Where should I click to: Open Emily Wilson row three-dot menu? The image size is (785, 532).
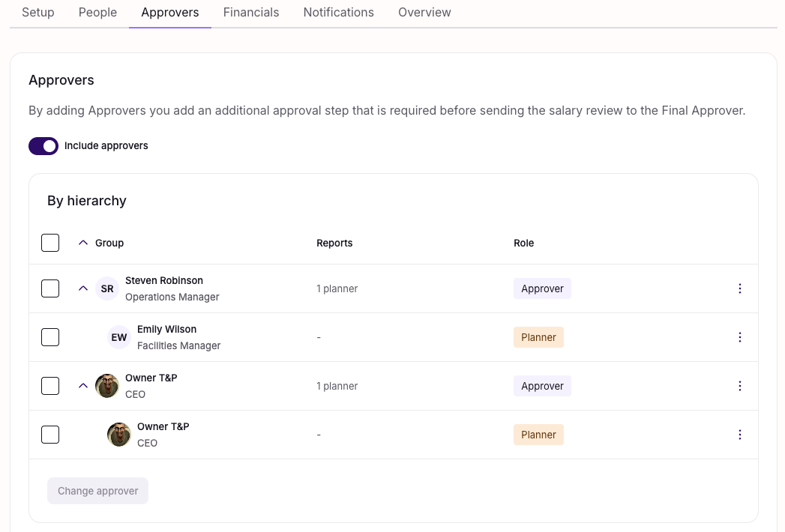coord(740,337)
